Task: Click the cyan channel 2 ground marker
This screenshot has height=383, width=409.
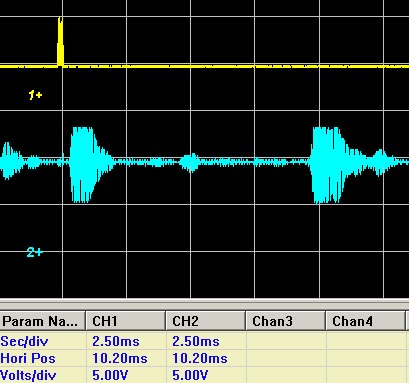Action: [35, 252]
